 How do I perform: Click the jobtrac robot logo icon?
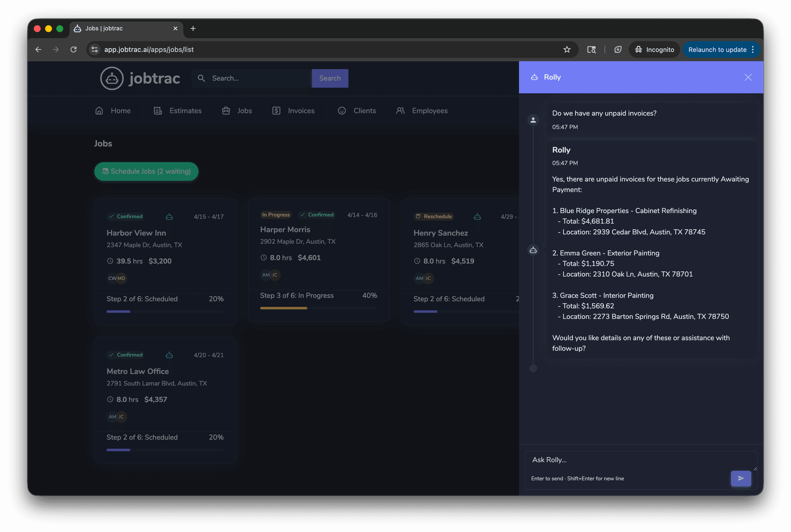point(112,78)
